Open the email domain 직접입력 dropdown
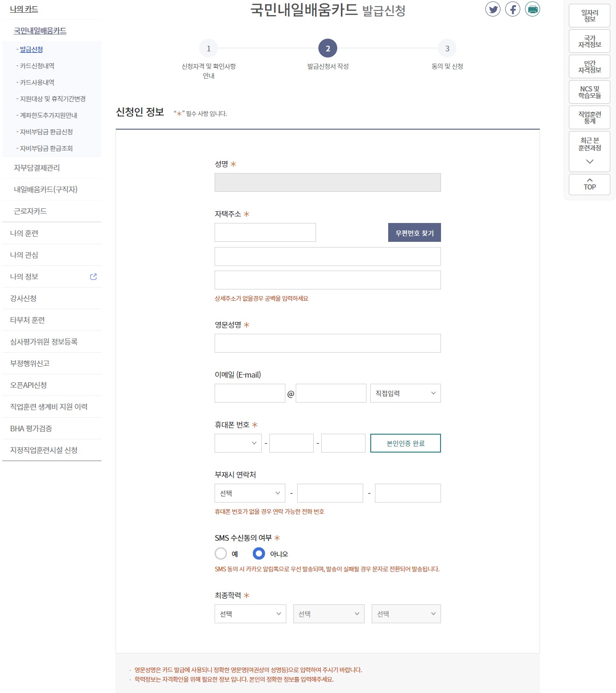 (x=406, y=393)
